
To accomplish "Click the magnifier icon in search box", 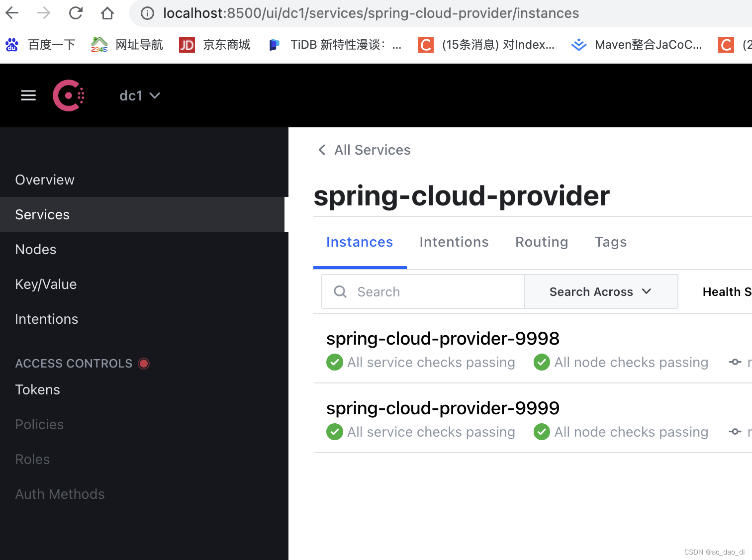I will point(340,291).
